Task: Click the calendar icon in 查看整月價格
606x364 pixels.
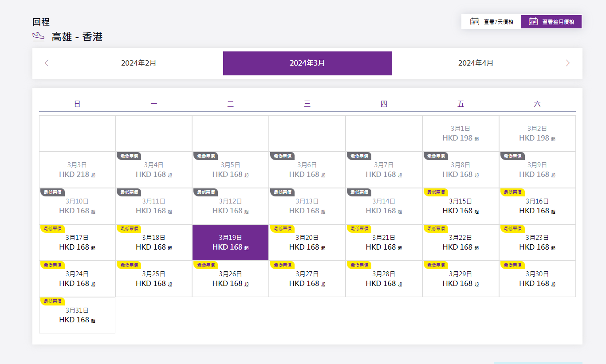Action: pyautogui.click(x=533, y=21)
